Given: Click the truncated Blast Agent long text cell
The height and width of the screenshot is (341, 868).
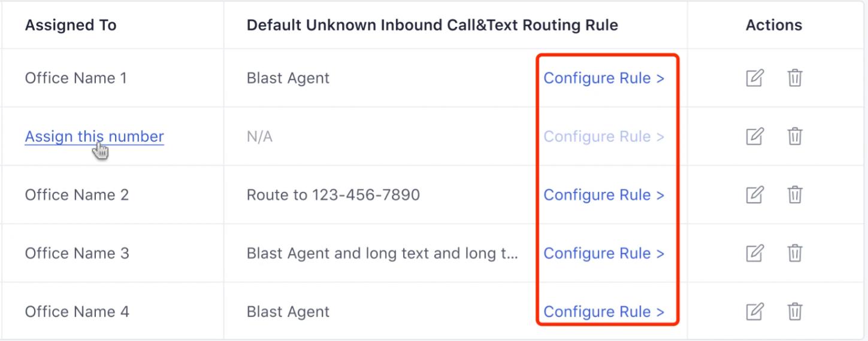Looking at the screenshot, I should (382, 253).
